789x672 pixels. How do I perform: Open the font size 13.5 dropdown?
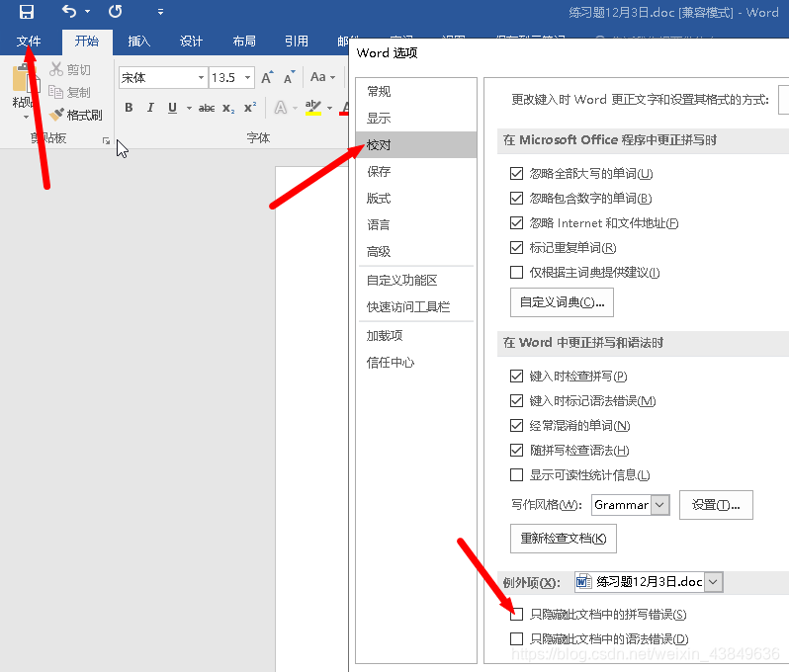coord(247,77)
